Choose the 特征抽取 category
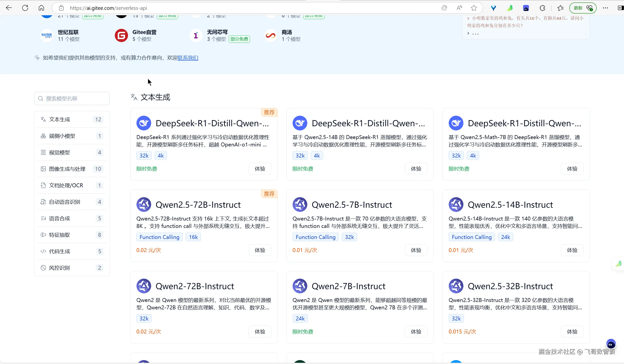 pyautogui.click(x=72, y=235)
